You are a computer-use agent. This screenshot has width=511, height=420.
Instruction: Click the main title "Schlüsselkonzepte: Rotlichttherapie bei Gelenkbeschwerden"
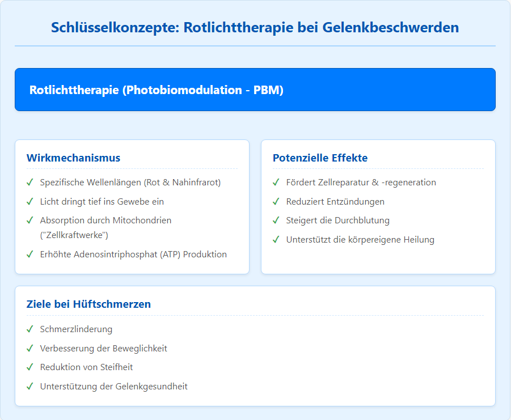coord(255,27)
